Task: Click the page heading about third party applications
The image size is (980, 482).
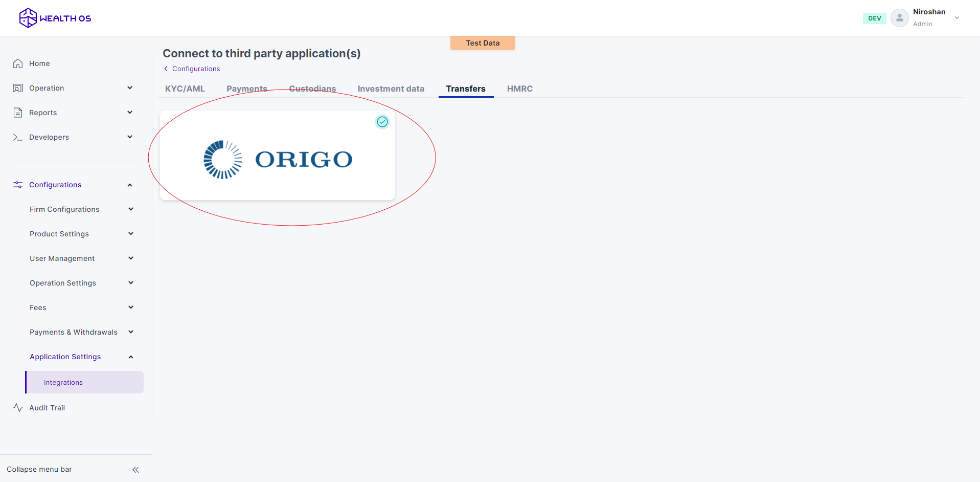Action: point(262,53)
